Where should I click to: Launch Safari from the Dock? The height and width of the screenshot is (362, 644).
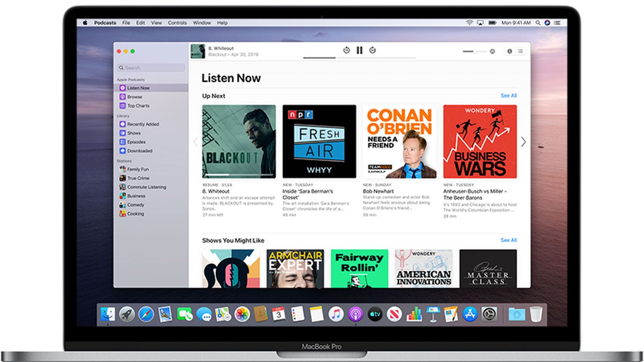146,314
